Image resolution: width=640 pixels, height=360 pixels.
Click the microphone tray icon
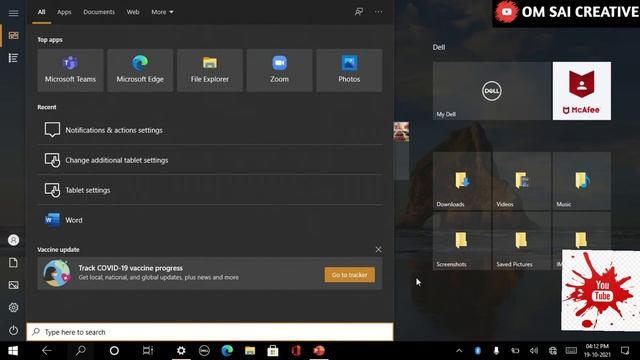tap(496, 351)
